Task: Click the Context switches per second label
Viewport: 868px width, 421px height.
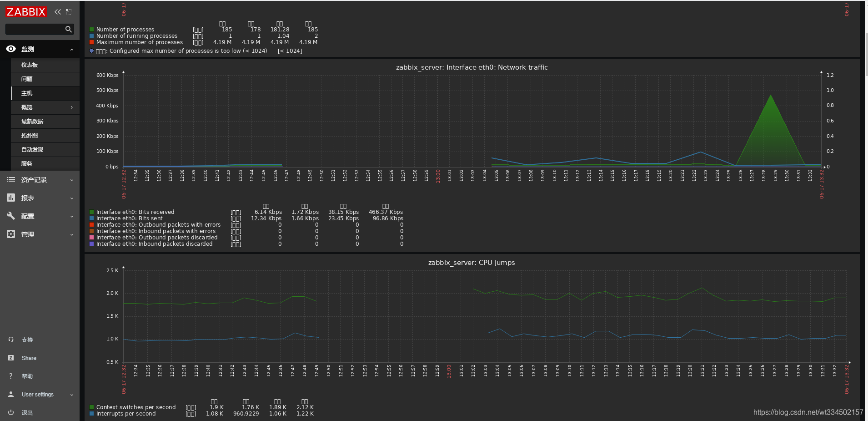Action: tap(136, 407)
